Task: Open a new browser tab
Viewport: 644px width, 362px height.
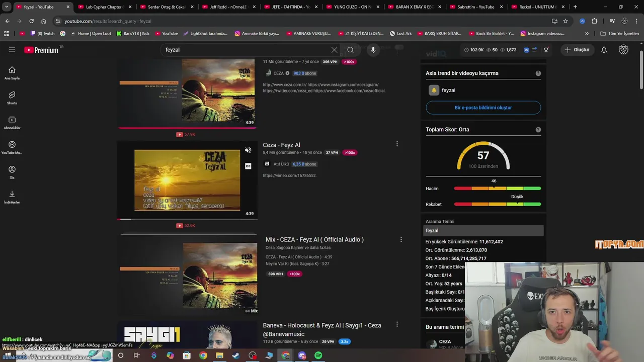Action: coord(575,7)
